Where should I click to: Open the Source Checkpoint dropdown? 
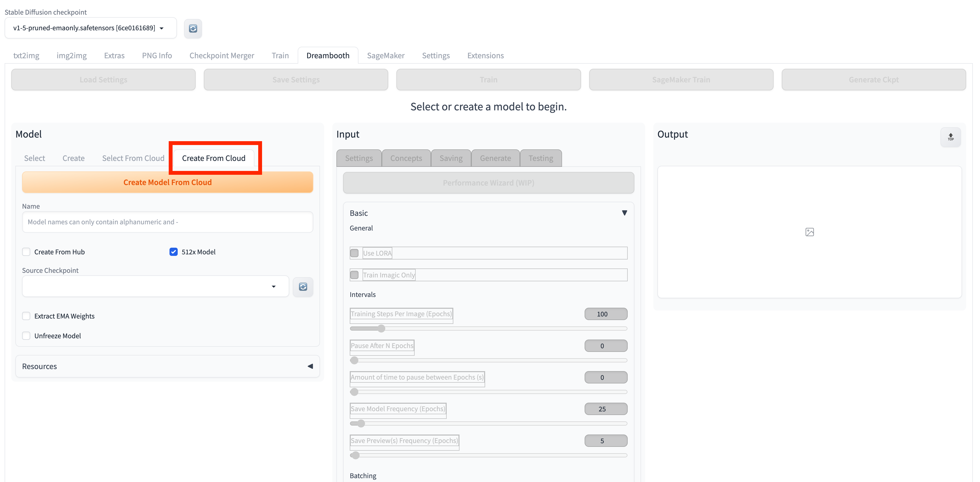[x=155, y=287]
